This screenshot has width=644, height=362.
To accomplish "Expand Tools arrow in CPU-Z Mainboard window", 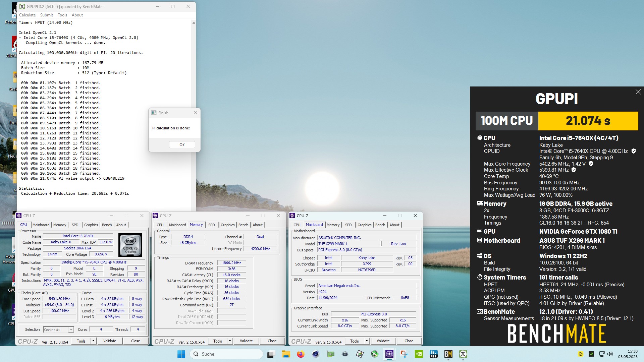I will [367, 341].
